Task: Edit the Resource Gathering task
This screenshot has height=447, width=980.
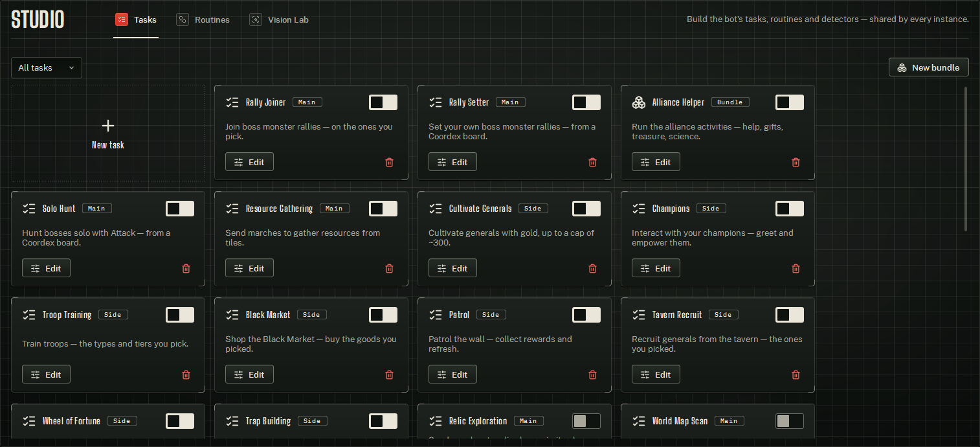Action: pyautogui.click(x=249, y=268)
